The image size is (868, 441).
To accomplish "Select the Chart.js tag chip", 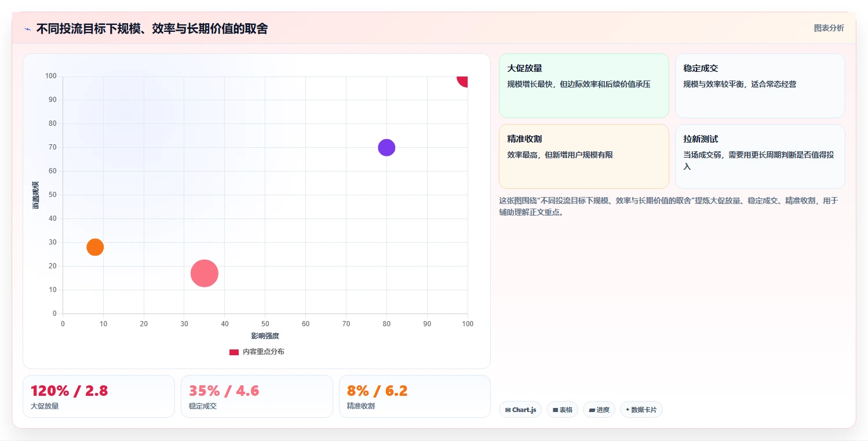I will click(520, 410).
